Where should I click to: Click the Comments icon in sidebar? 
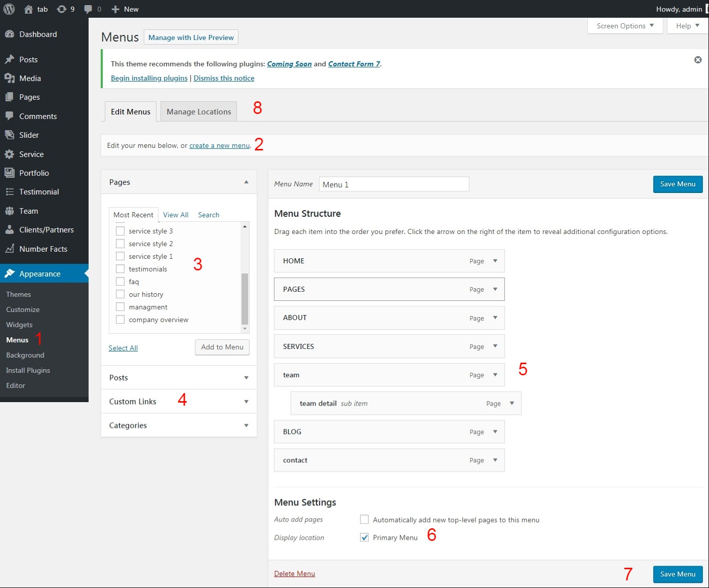click(9, 116)
